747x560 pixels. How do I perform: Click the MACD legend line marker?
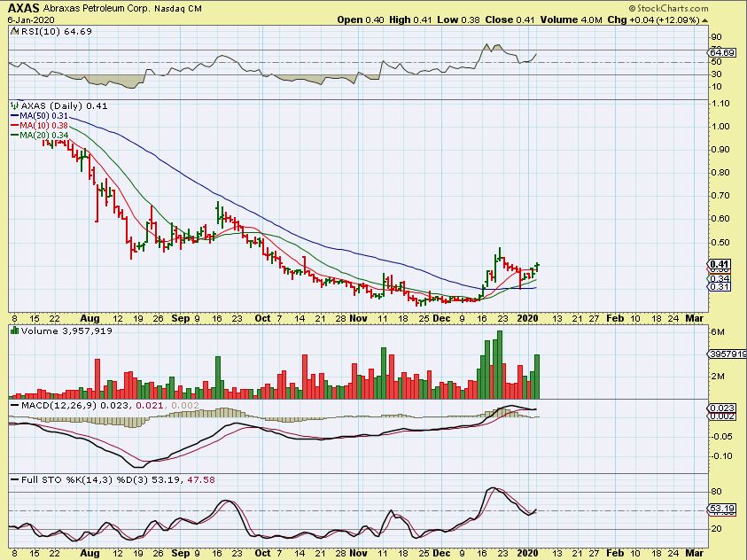click(14, 406)
